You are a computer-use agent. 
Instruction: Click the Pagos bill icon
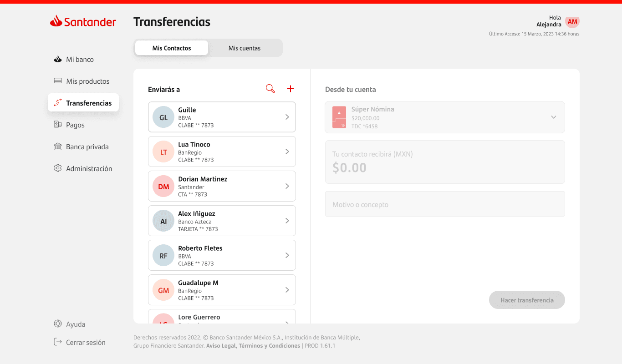(x=58, y=125)
